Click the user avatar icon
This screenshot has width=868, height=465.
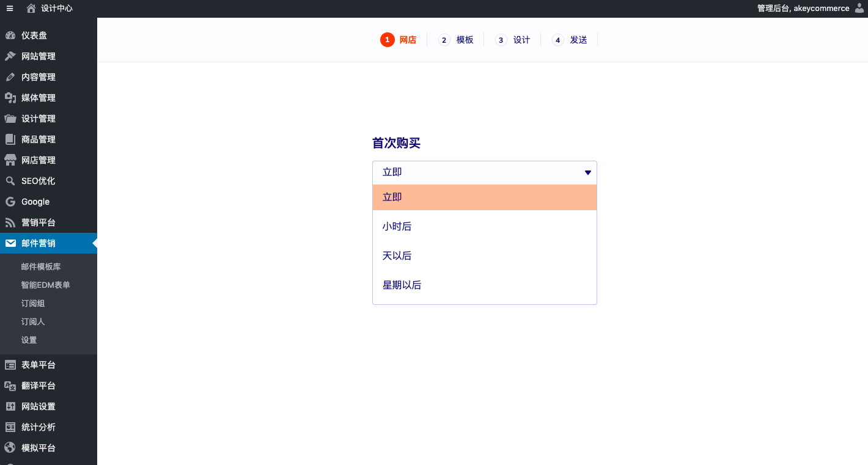(859, 8)
